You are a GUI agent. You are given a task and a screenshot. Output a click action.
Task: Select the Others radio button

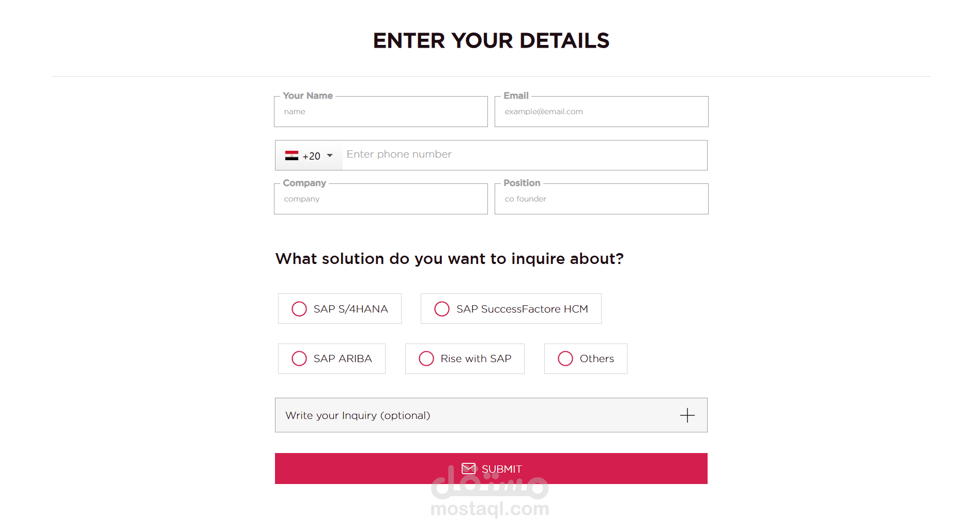565,358
